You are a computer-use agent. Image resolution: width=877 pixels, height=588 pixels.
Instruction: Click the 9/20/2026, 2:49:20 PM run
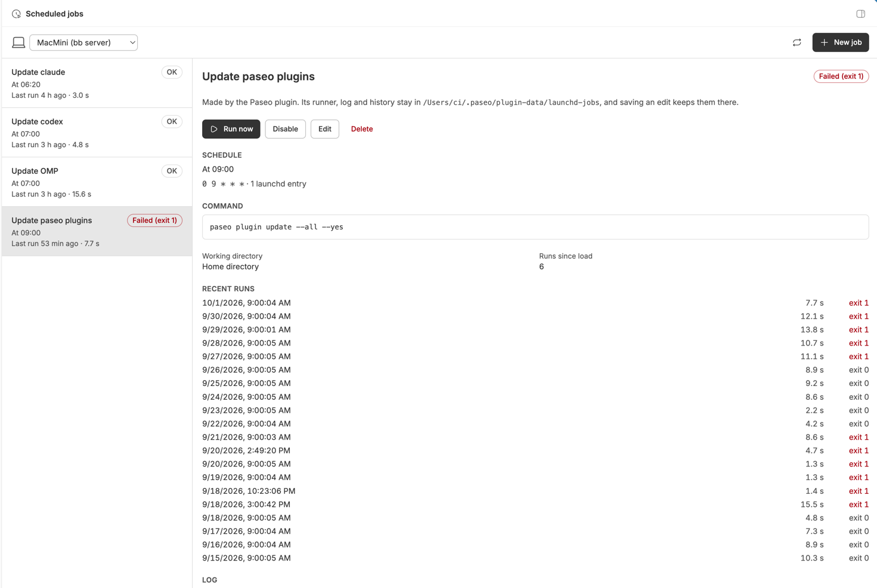point(535,450)
